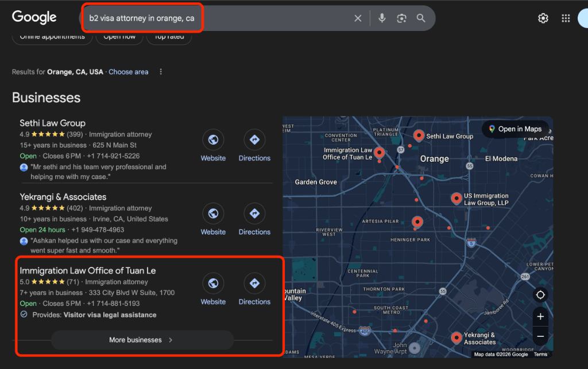Viewport: 588px width, 369px height.
Task: Get directions to Sethi Law Group icon
Action: [x=254, y=139]
